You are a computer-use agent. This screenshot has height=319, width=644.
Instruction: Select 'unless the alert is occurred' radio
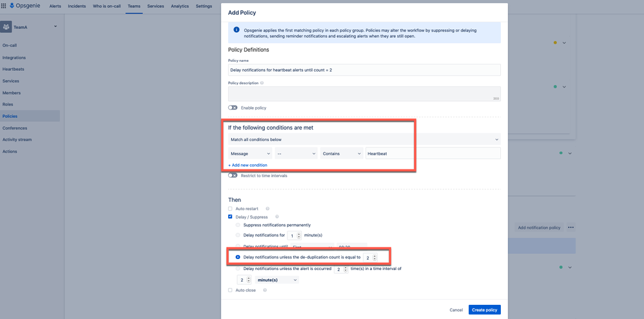[238, 269]
